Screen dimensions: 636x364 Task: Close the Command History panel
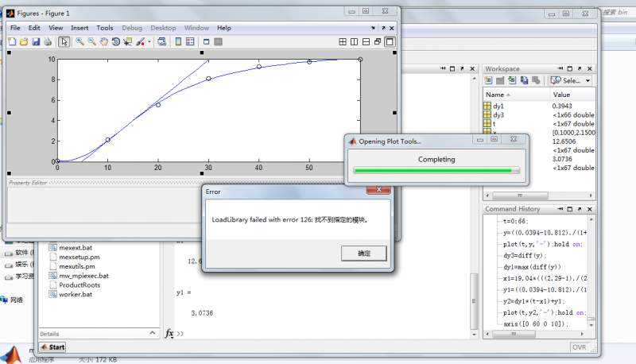(590, 209)
